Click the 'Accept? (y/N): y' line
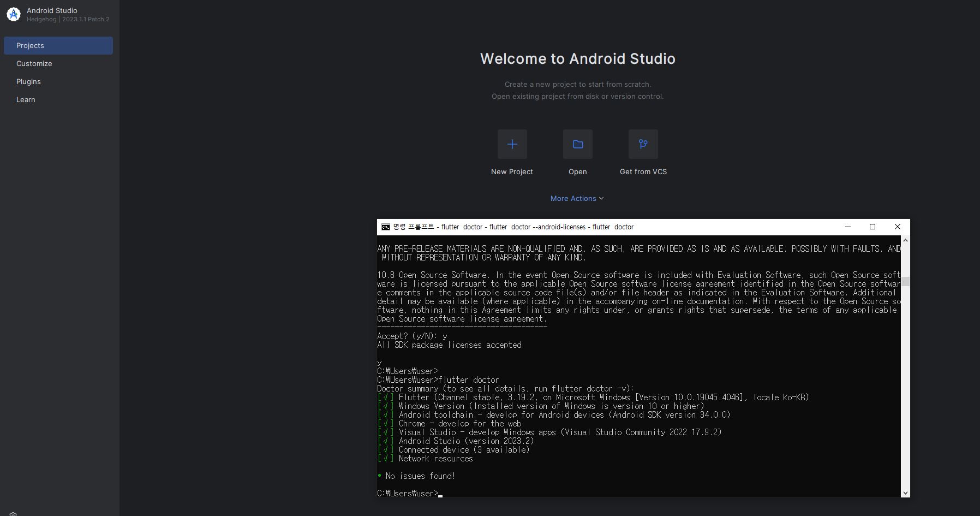 (x=412, y=336)
